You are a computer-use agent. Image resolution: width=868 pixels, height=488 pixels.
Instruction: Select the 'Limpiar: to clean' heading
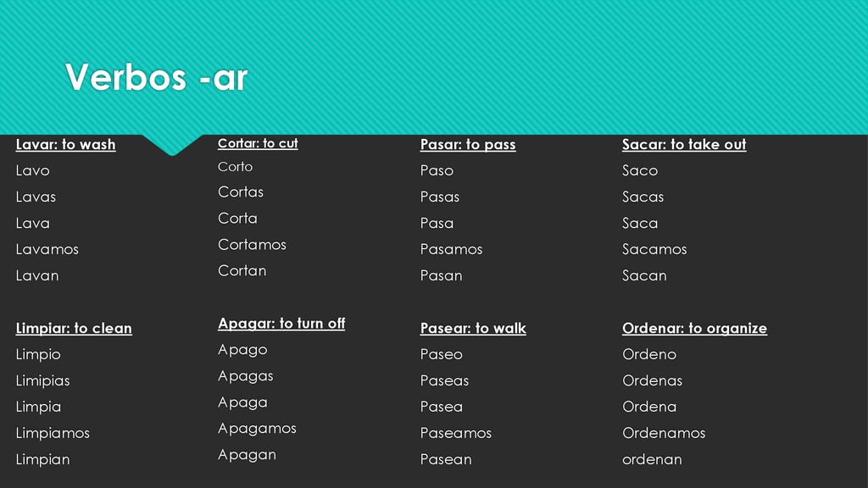(75, 328)
